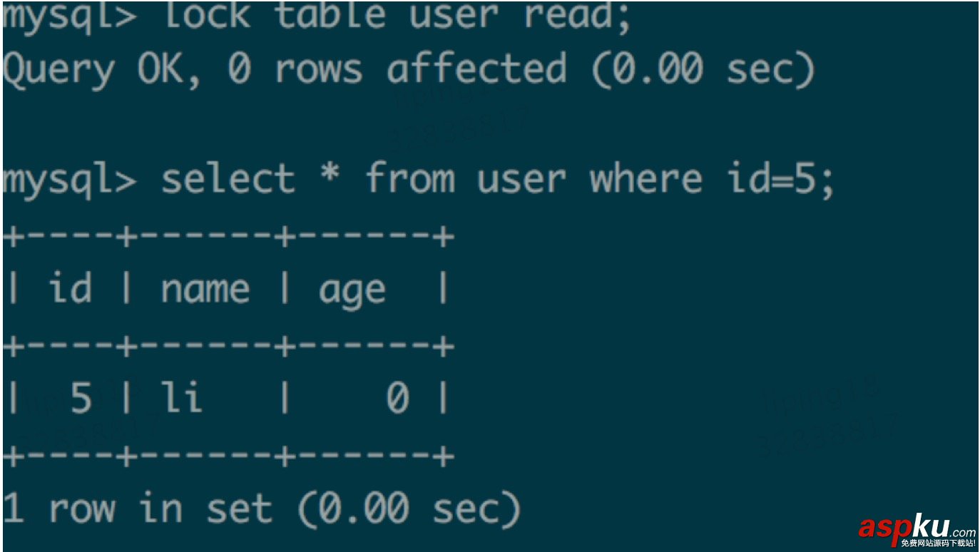Image resolution: width=980 pixels, height=552 pixels.
Task: Click the "select" keyword in the query
Action: click(228, 178)
